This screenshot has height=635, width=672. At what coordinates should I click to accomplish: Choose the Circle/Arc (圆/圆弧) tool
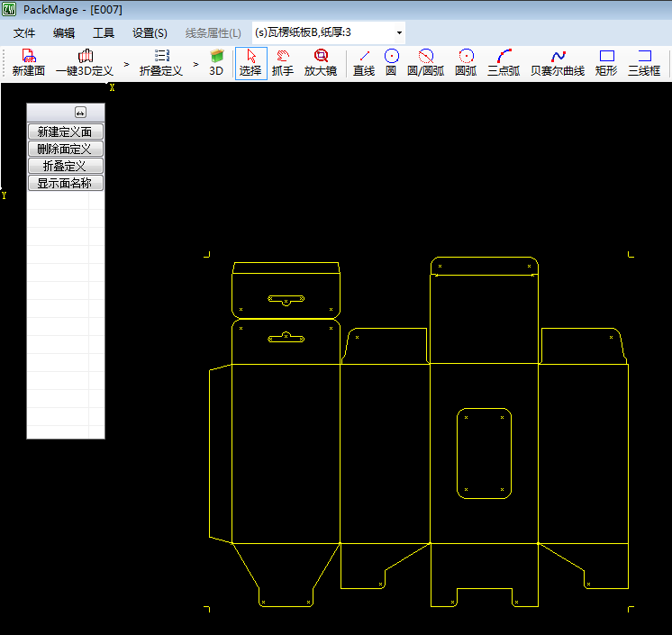click(425, 63)
